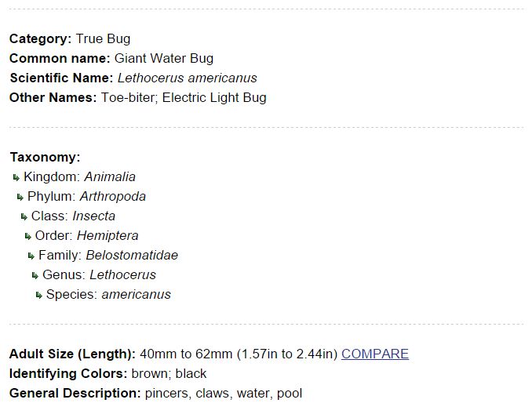
Task: Select the Genus Lethocerus taxonomy entry
Action: [x=99, y=275]
